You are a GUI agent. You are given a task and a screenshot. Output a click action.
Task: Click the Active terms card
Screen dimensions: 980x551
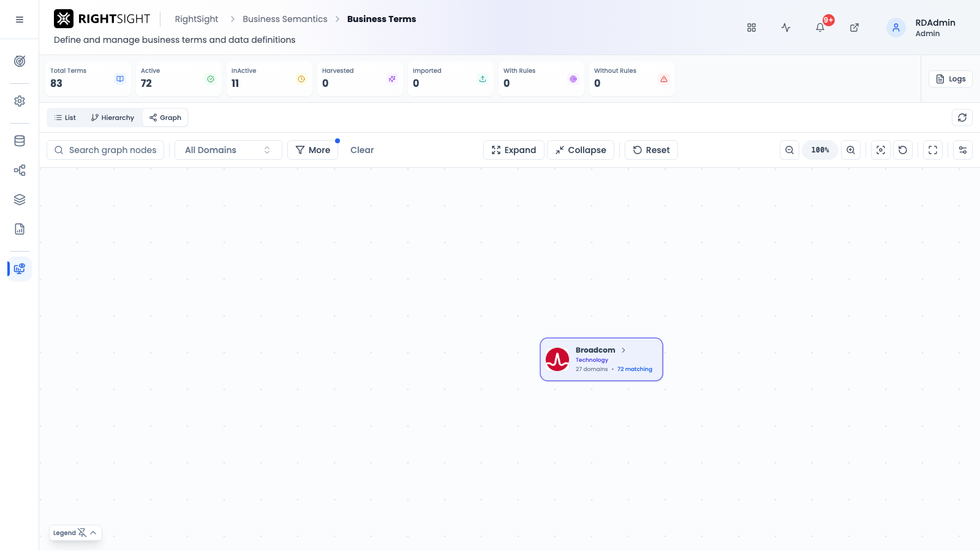pos(178,78)
